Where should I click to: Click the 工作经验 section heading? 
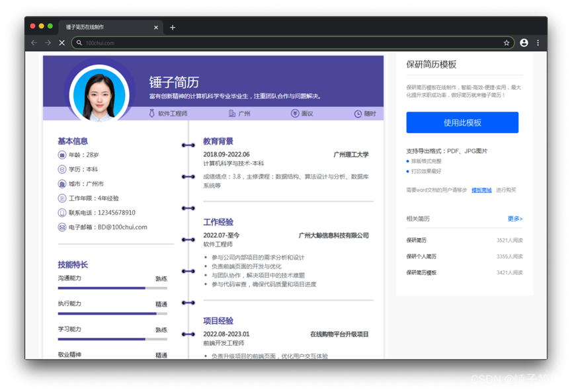pyautogui.click(x=218, y=222)
